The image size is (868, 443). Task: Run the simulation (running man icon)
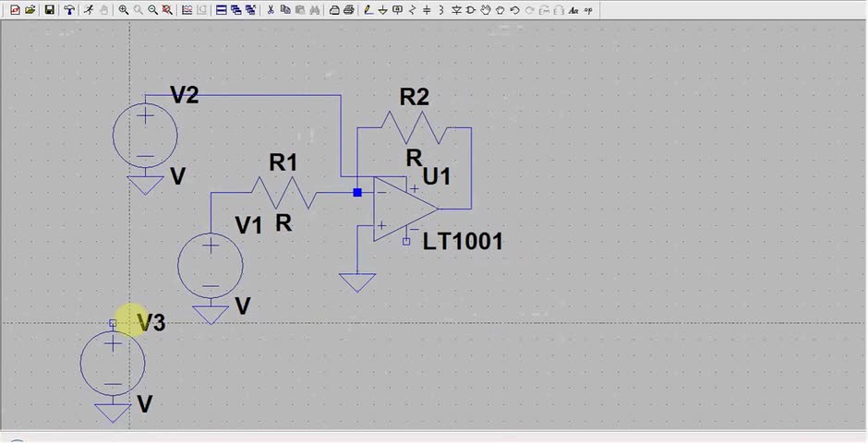[x=89, y=10]
